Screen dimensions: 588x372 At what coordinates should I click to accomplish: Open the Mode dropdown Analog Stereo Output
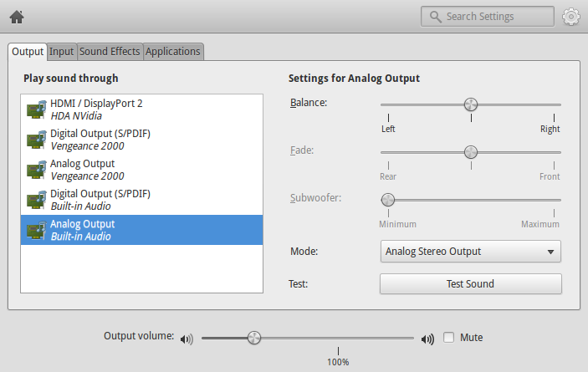coord(471,252)
